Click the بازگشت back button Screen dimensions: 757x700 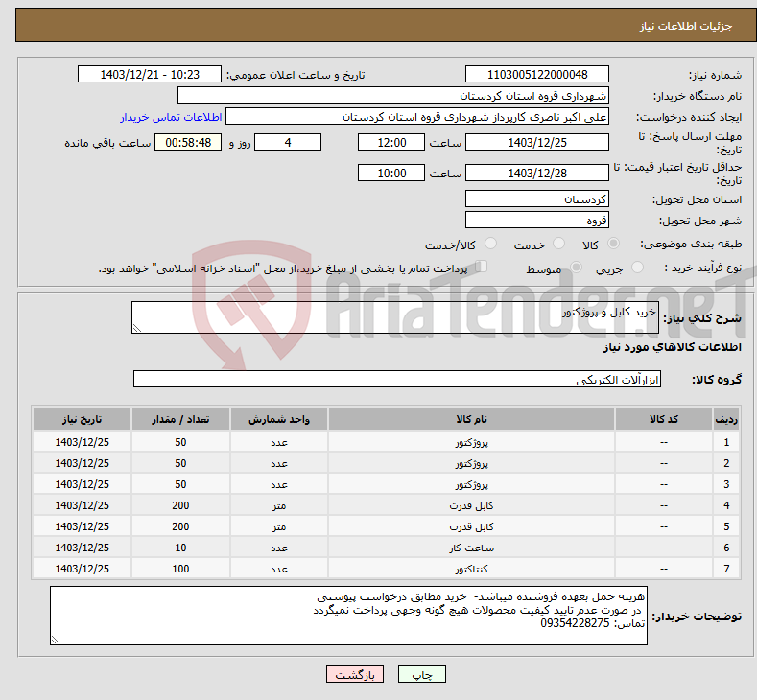355,674
